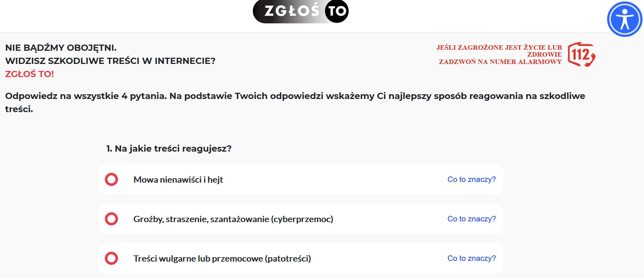
Task: Select the 'Mowa nienawiści i hejt' radio button
Action: 112,179
